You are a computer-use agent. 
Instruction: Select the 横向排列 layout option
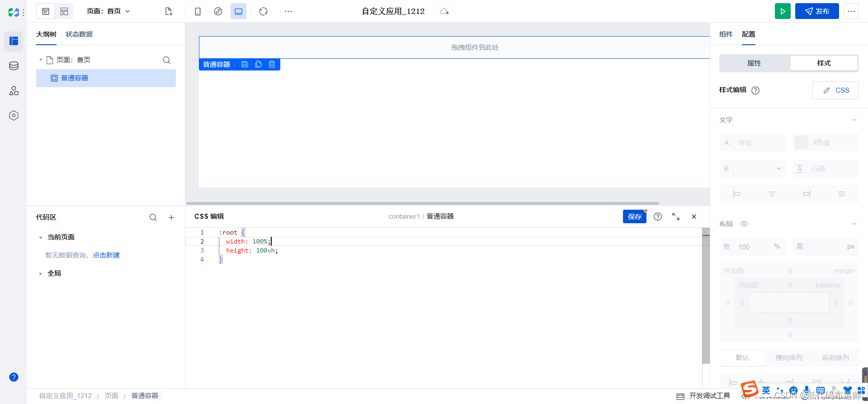(789, 358)
